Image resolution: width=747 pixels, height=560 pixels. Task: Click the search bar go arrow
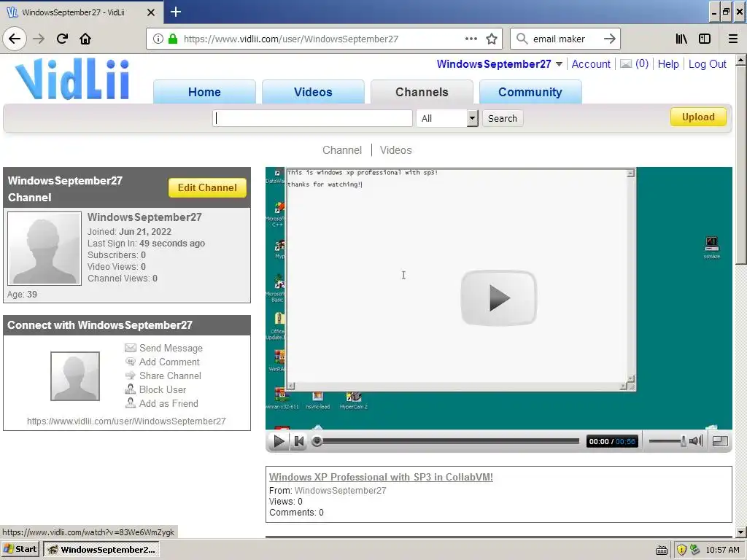point(609,39)
